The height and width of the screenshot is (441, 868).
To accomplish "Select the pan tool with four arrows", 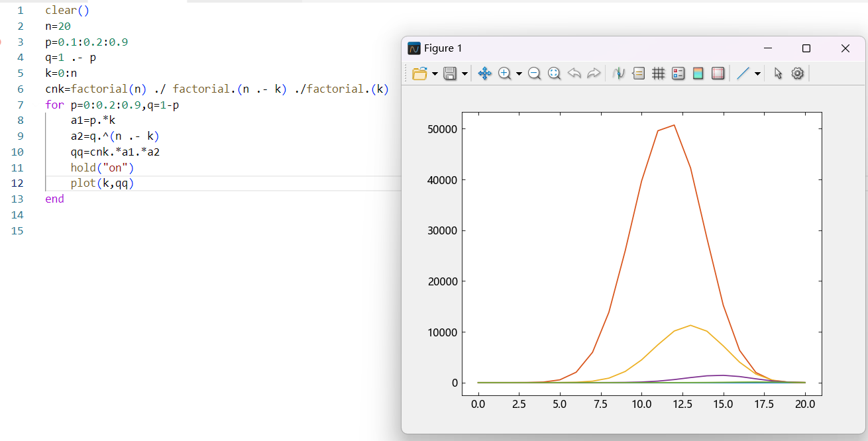I will pos(484,73).
